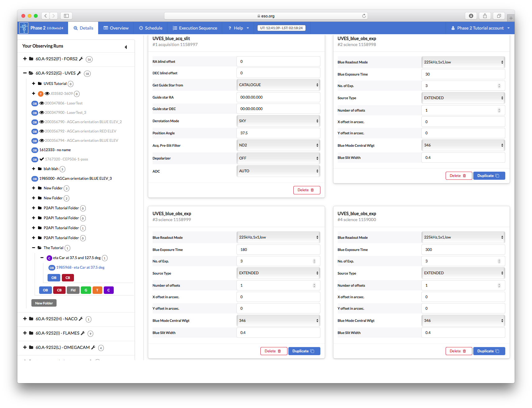
Task: Open Phase 2 Tutorial account menu
Action: click(480, 28)
